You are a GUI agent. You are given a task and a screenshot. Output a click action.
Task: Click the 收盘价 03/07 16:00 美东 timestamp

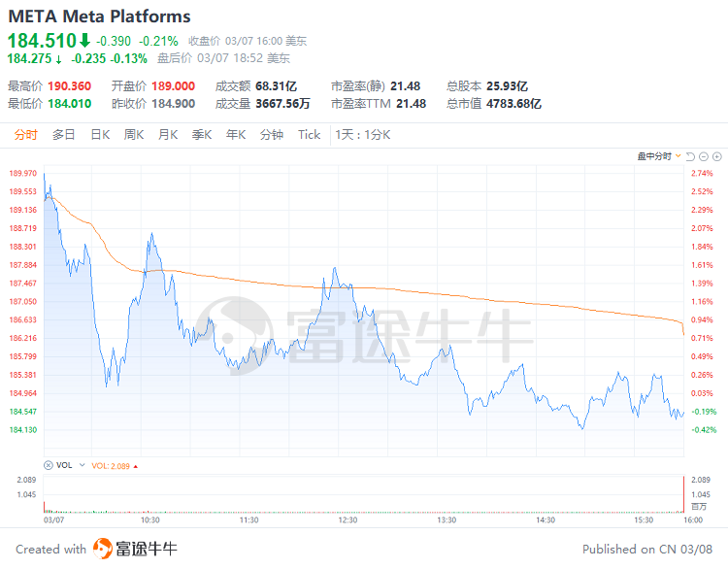coord(248,41)
